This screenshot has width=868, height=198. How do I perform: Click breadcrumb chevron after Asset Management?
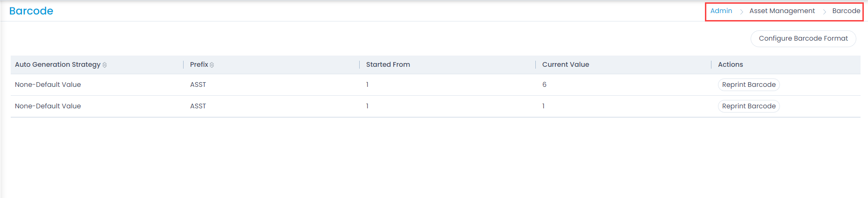[x=824, y=12]
